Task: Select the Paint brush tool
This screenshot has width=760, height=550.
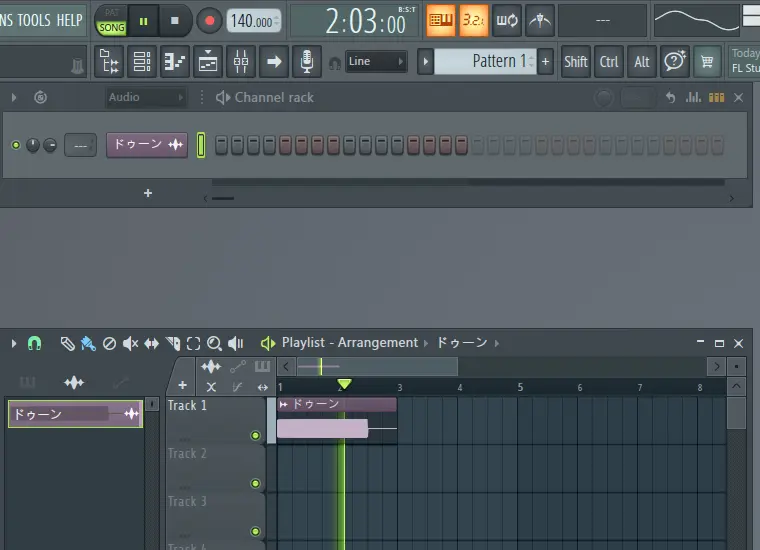Action: (x=88, y=344)
